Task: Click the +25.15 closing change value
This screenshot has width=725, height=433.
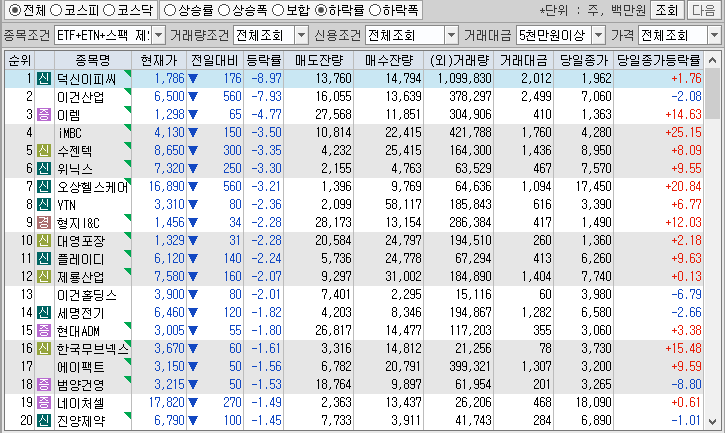Action: 683,133
